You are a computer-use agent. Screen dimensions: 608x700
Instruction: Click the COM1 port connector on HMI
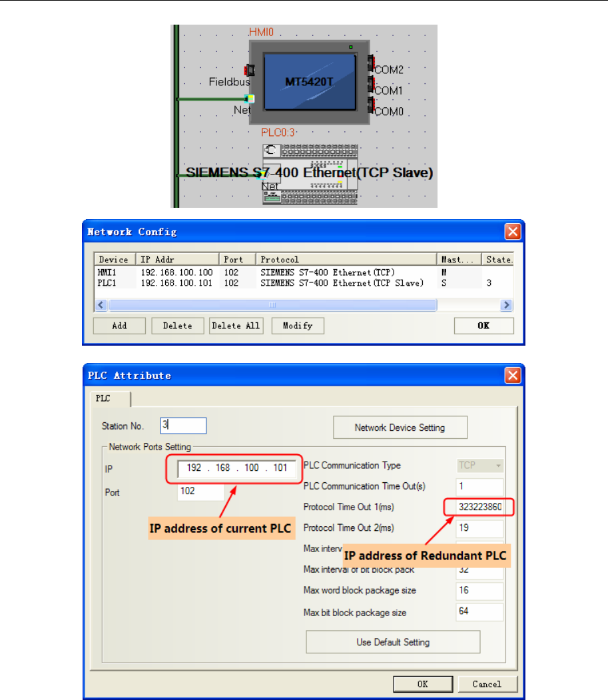371,85
